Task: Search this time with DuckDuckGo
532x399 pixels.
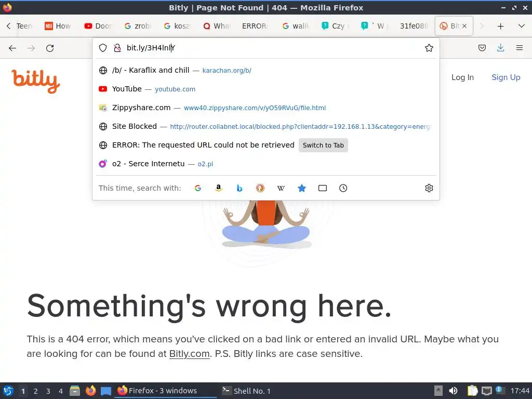Action: pyautogui.click(x=260, y=188)
